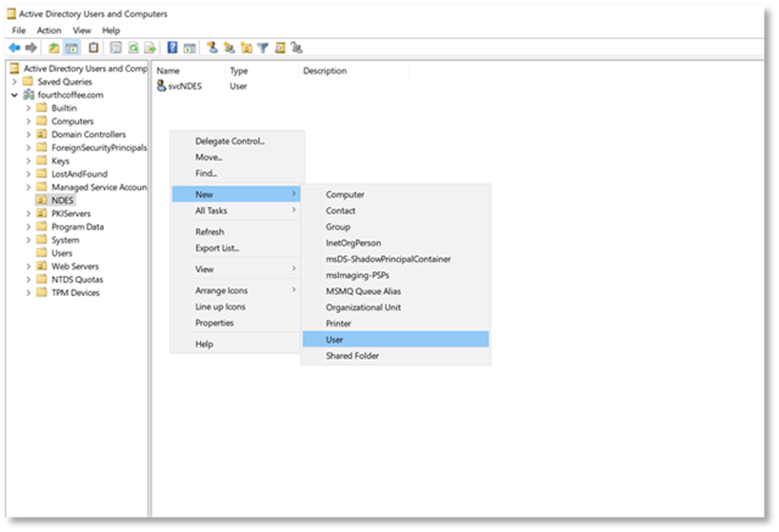Click the Back arrow toolbar icon
This screenshot has height=532, width=779.
pos(14,48)
